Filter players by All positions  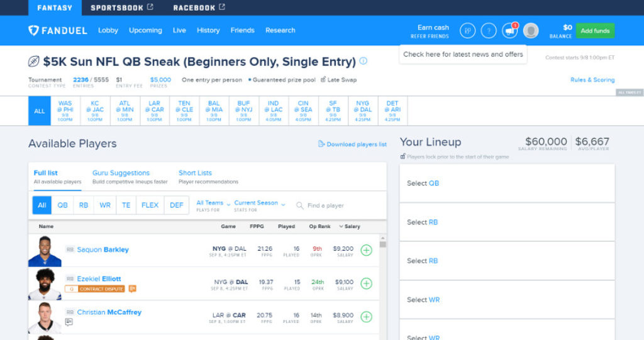(x=42, y=205)
